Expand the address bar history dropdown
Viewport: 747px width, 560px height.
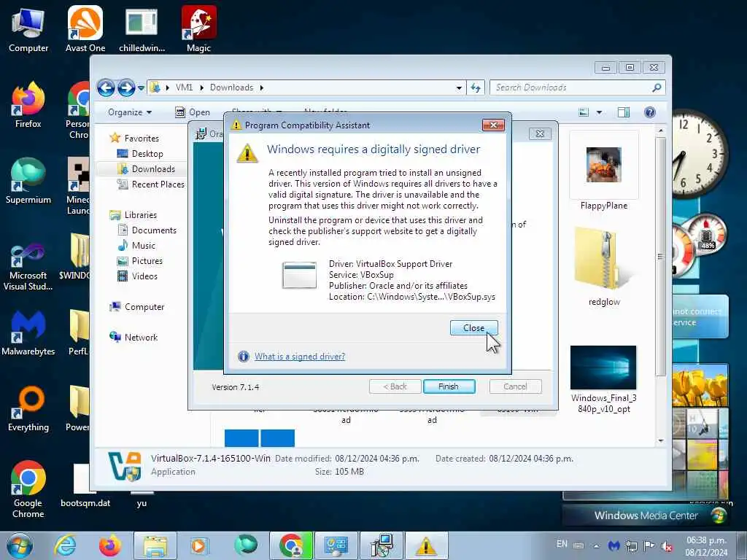click(459, 87)
